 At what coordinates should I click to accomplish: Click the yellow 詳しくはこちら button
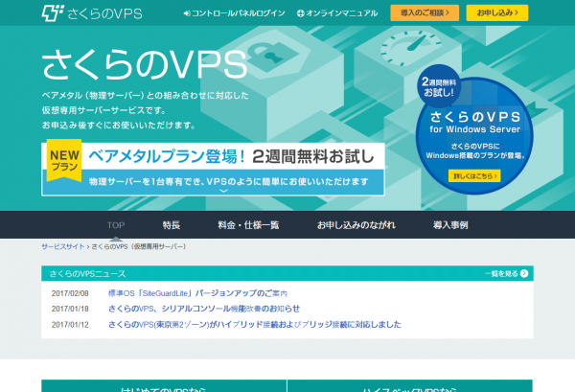pyautogui.click(x=474, y=176)
